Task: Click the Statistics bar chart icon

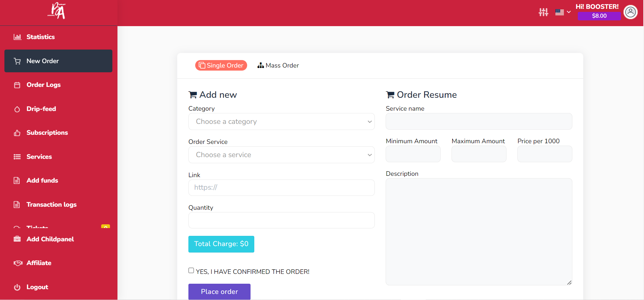Action: [17, 37]
